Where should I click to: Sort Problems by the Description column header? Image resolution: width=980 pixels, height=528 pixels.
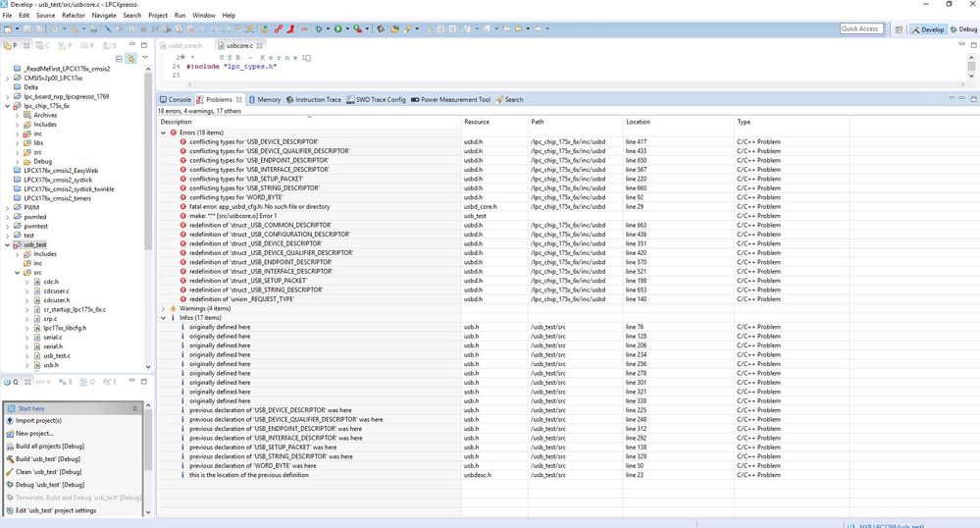[x=309, y=122]
